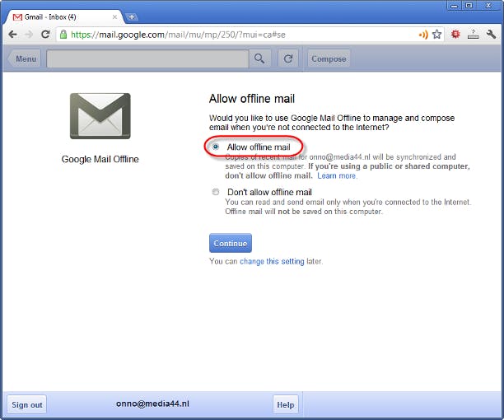Bookmark this page with the star icon
The image size is (504, 420).
436,35
